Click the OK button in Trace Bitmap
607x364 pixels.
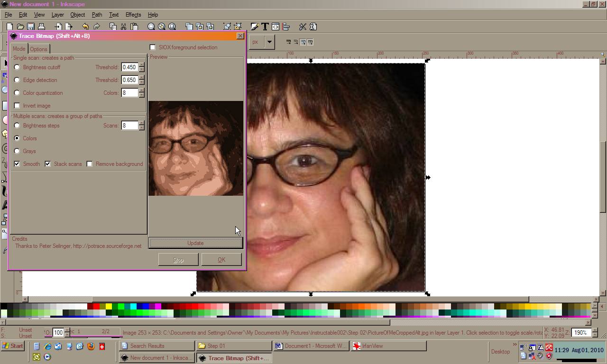(221, 260)
